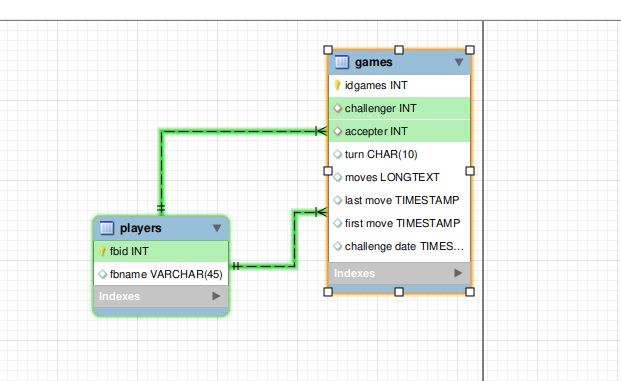621x381 pixels.
Task: Click the games table title text
Action: 373,62
